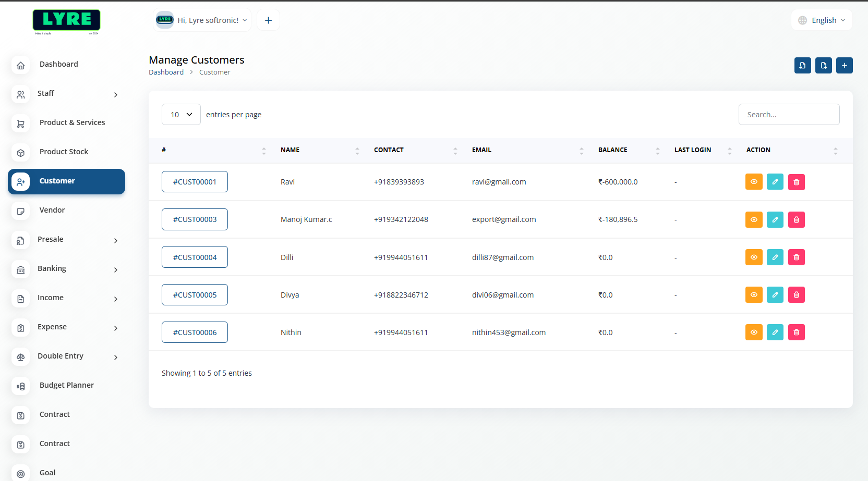Open customer ID #CUST00003 button
This screenshot has width=868, height=481.
(x=195, y=219)
